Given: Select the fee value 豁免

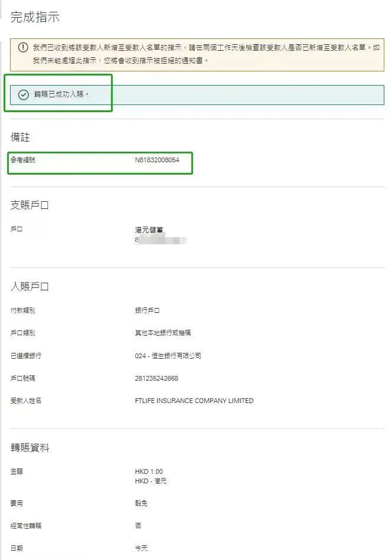Looking at the screenshot, I should point(141,503).
